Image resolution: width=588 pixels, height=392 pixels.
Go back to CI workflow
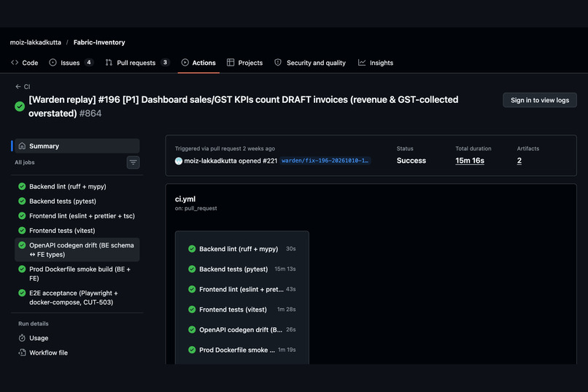[23, 87]
